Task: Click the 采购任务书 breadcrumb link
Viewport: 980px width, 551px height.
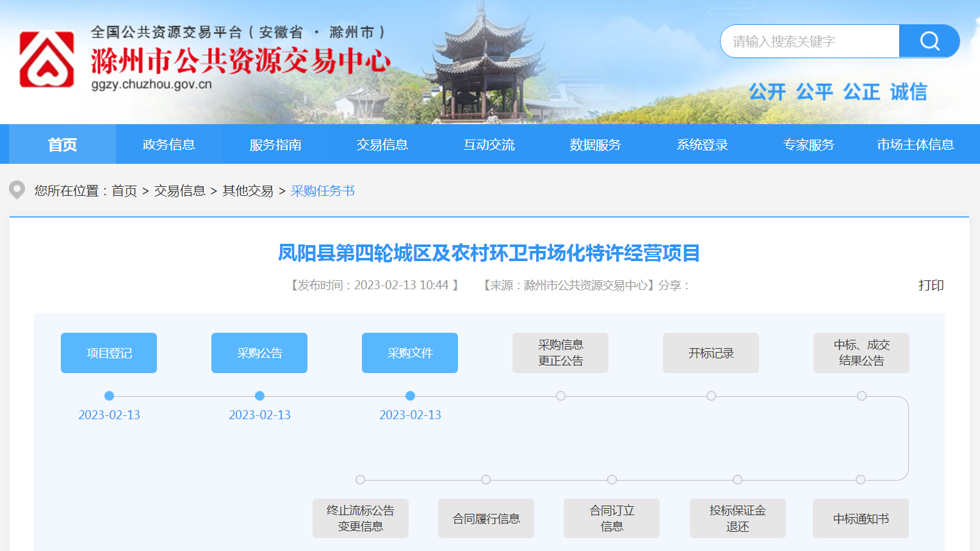Action: [x=323, y=191]
